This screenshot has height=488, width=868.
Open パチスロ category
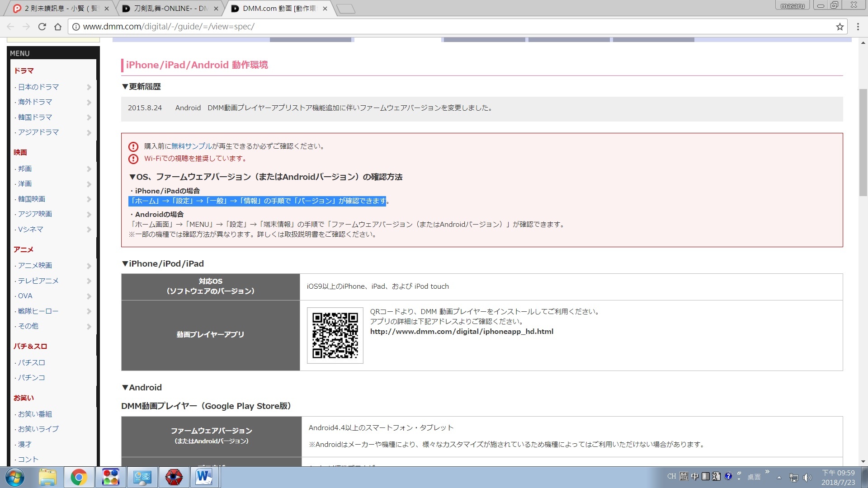32,362
